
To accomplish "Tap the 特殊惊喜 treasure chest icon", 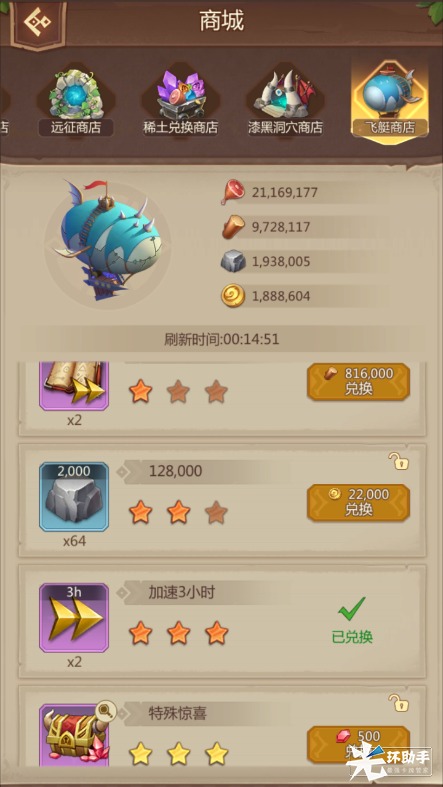I will [74, 736].
